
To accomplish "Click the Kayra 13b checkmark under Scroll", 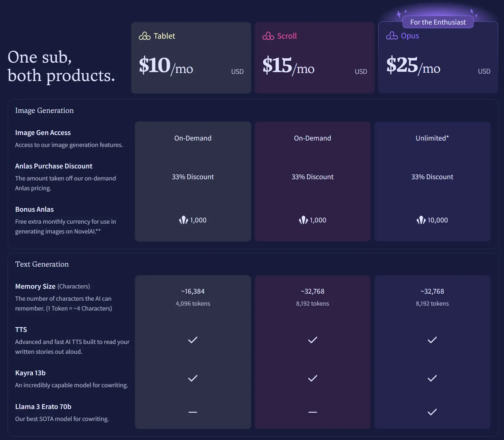I will 313,378.
